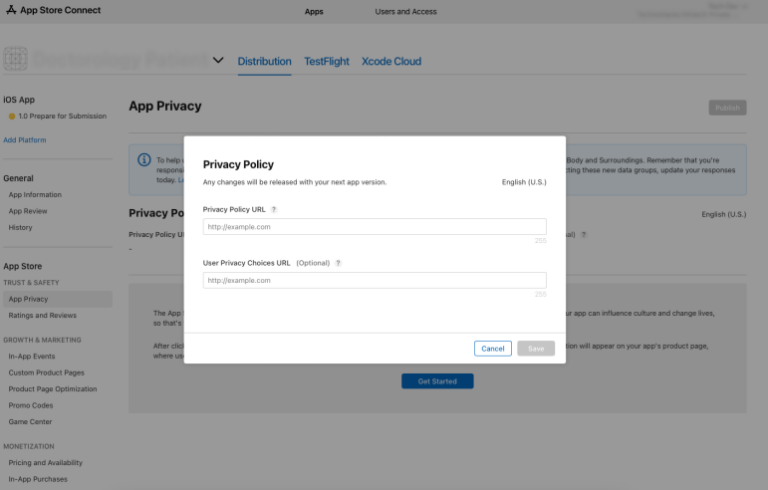This screenshot has height=490, width=768.
Task: Open Game Center in sidebar
Action: [x=30, y=422]
